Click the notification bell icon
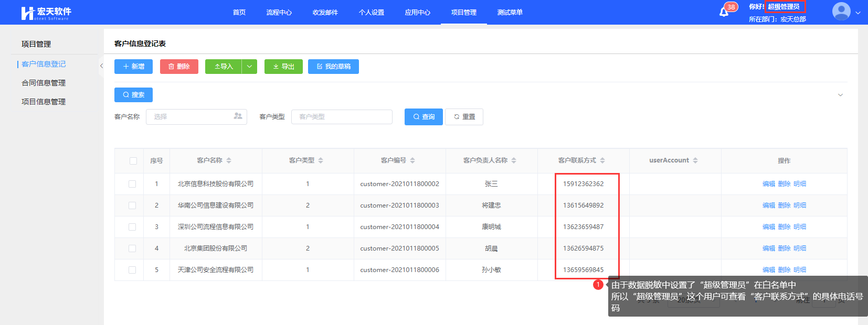 point(724,12)
